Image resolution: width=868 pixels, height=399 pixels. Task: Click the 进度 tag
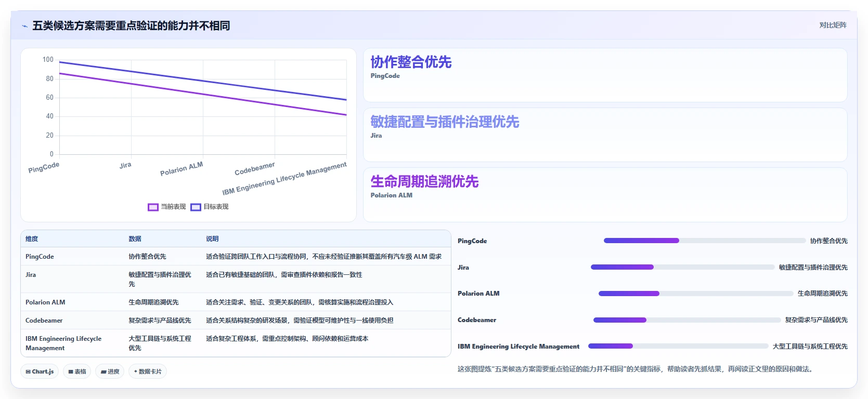(x=110, y=371)
